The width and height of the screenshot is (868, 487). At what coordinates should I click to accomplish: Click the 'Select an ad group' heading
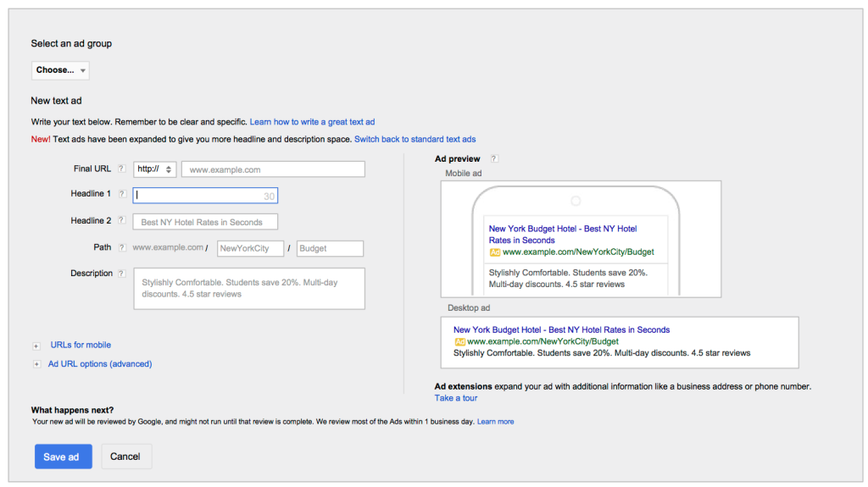click(x=71, y=43)
